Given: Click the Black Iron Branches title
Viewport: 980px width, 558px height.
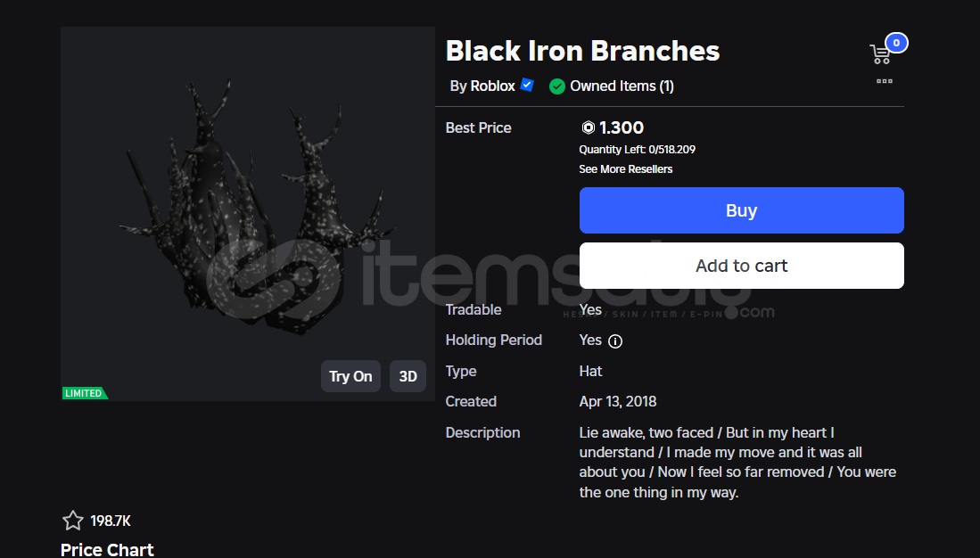Looking at the screenshot, I should click(582, 51).
